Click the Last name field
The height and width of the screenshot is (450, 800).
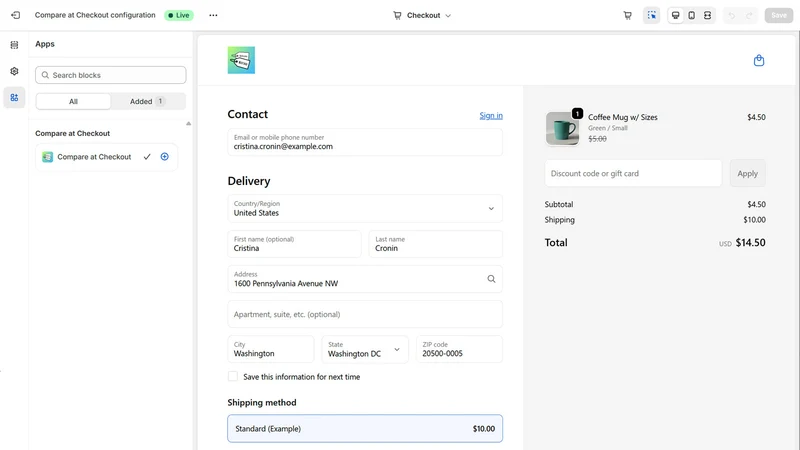436,244
